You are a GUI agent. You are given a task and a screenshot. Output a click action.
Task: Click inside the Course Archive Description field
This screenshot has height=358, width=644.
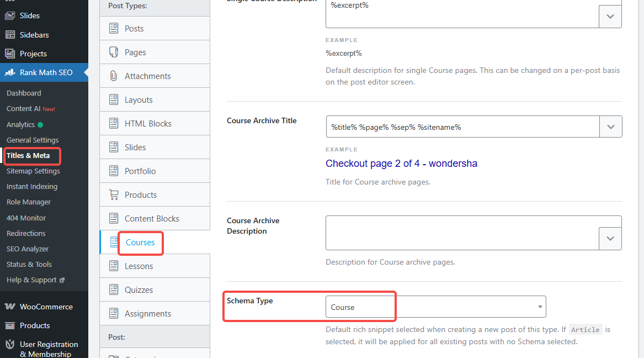tap(458, 233)
